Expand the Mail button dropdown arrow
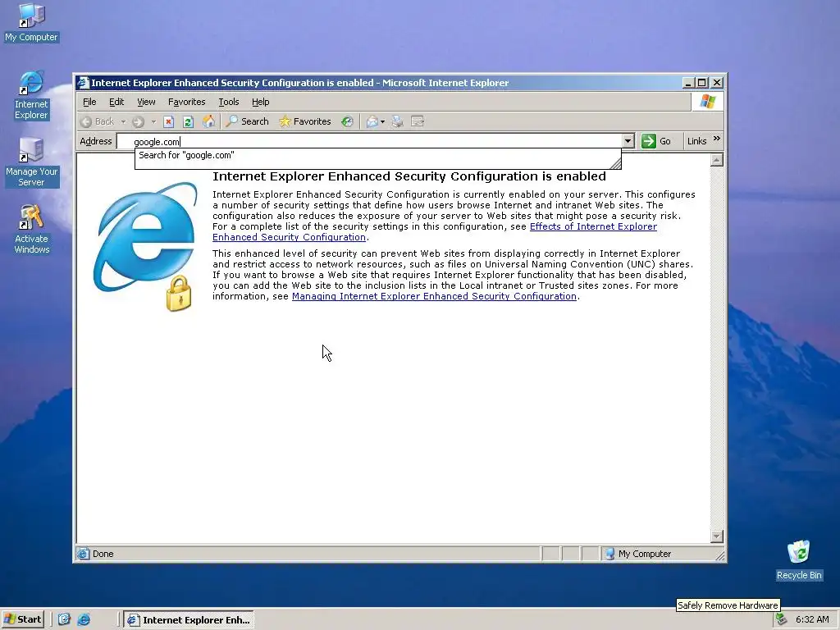 coord(382,121)
